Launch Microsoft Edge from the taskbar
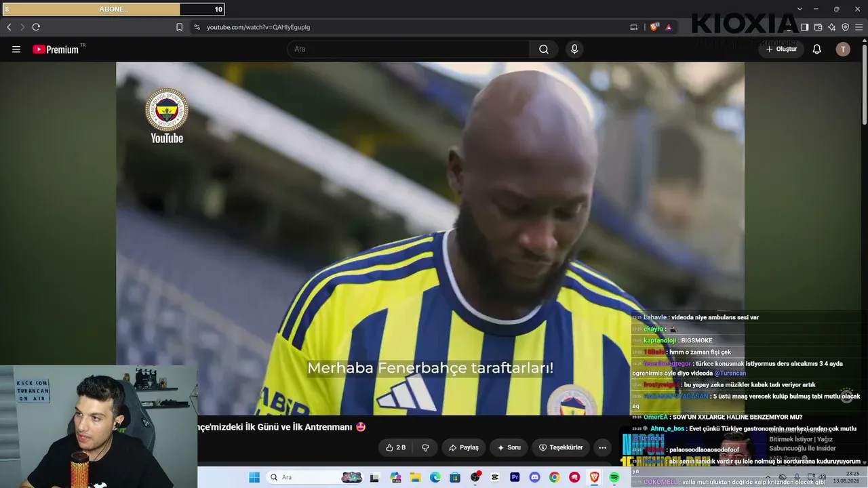This screenshot has height=488, width=868. coord(435,477)
